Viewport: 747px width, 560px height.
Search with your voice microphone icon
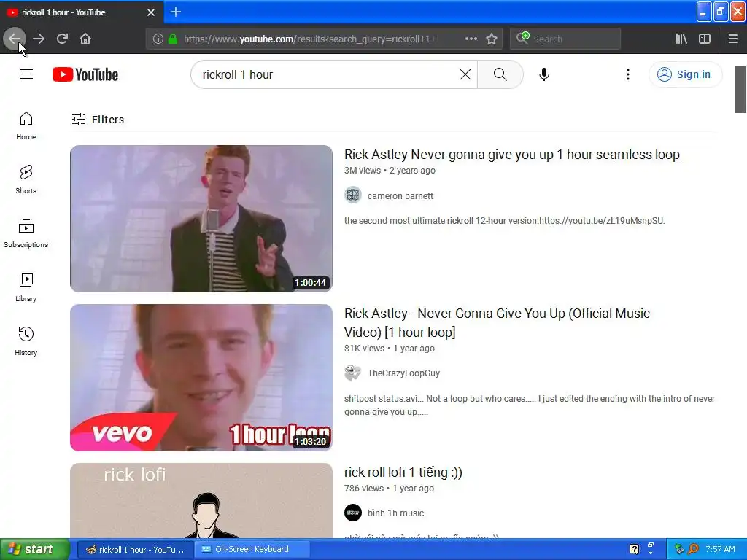pos(544,74)
